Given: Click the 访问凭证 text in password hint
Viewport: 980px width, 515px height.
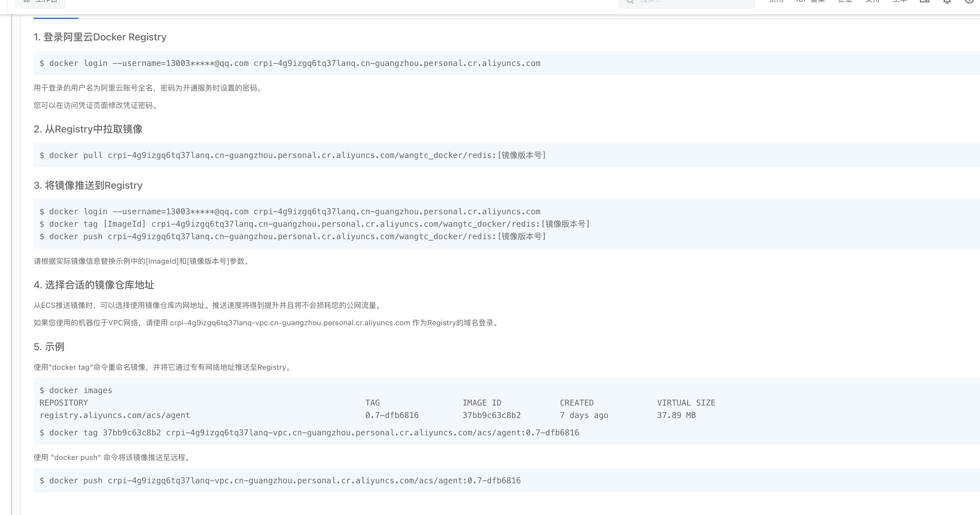Looking at the screenshot, I should point(78,105).
